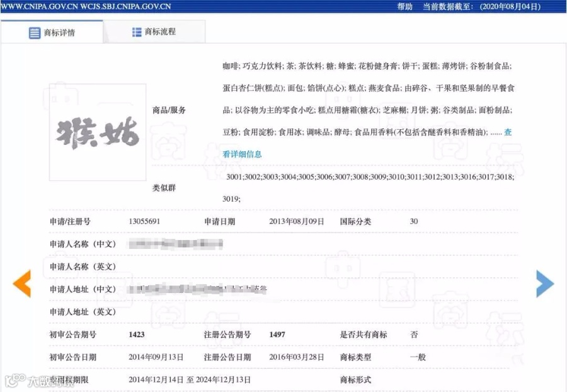This screenshot has height=392, width=567.
Task: Select the 商标类型 value 一般
Action: tap(418, 357)
